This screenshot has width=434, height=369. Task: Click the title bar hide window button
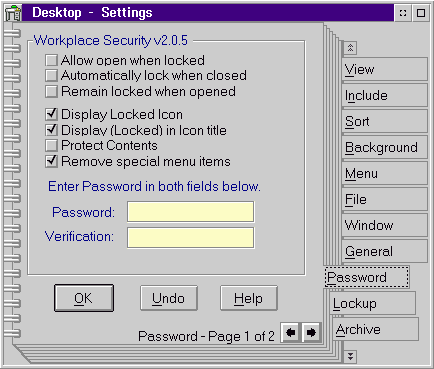(403, 13)
